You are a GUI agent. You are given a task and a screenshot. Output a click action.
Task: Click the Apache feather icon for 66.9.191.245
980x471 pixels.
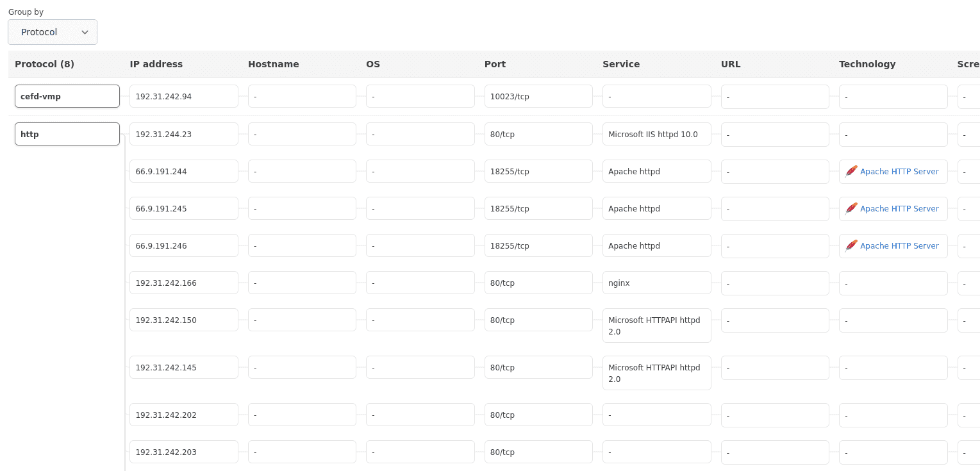[x=851, y=208]
